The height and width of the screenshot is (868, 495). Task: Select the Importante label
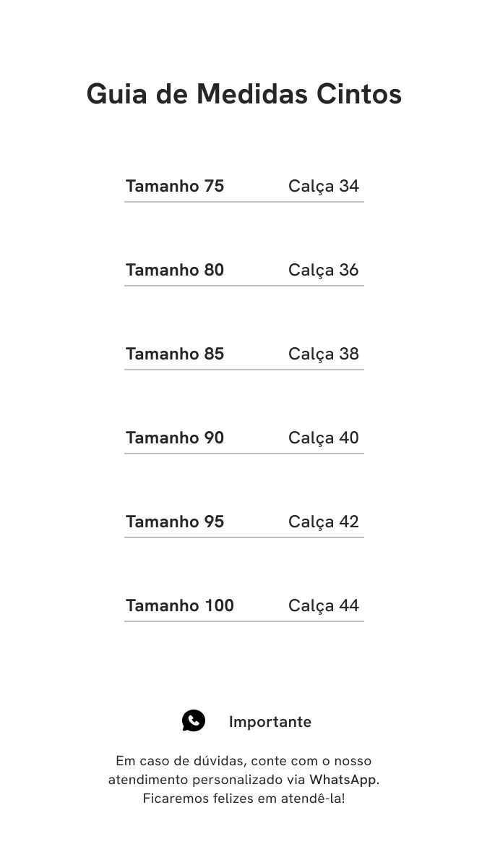[x=270, y=722]
